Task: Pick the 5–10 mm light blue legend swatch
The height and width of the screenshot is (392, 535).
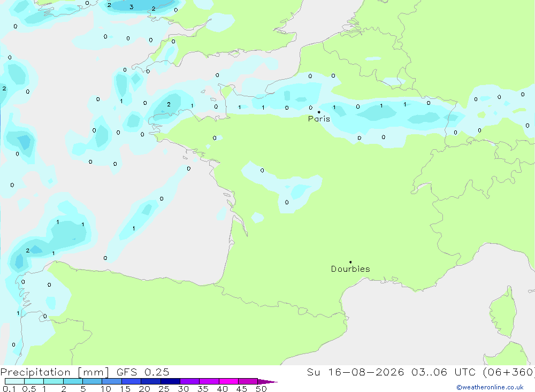Action: point(92,381)
